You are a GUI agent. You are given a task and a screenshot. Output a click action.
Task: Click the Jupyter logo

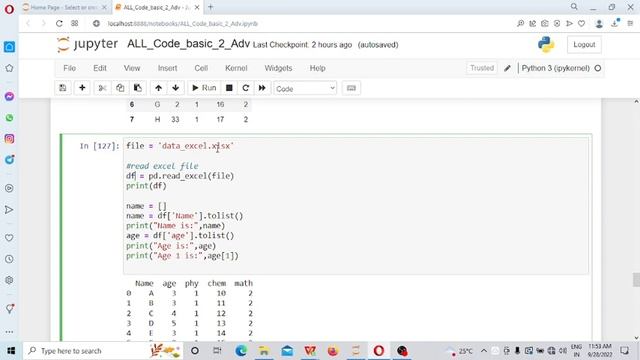click(x=87, y=44)
